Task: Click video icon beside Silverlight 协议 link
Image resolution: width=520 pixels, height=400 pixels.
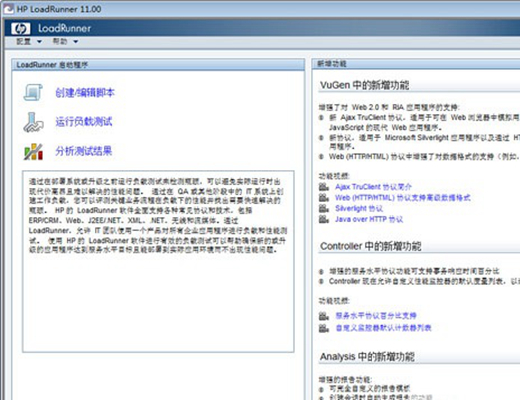Action: [324, 208]
